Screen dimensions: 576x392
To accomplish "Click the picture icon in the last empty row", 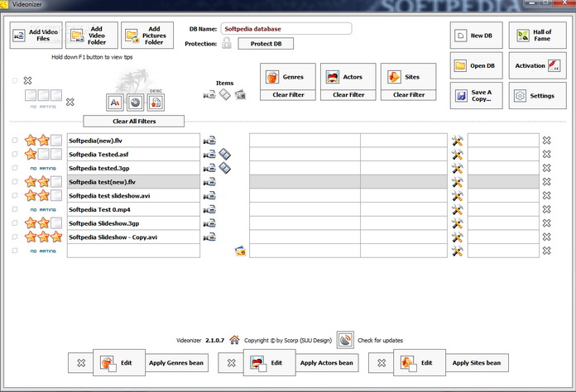I will (x=240, y=251).
